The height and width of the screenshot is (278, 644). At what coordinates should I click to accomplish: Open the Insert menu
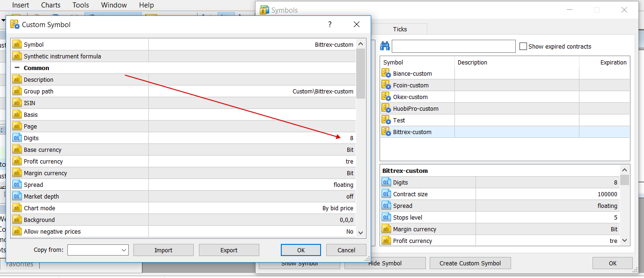tap(21, 5)
